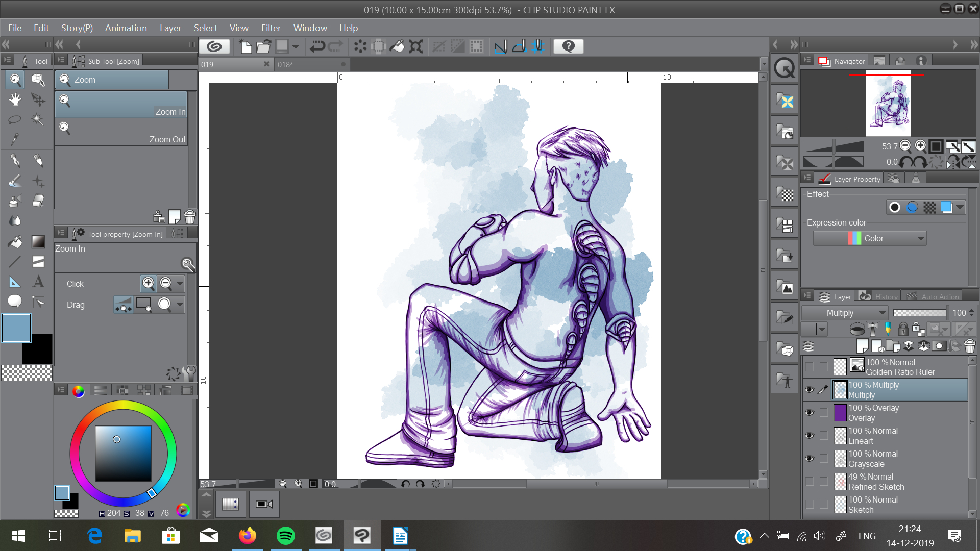Screen dimensions: 980x551
Task: Click the blue foreground color swatch
Action: coord(16,328)
